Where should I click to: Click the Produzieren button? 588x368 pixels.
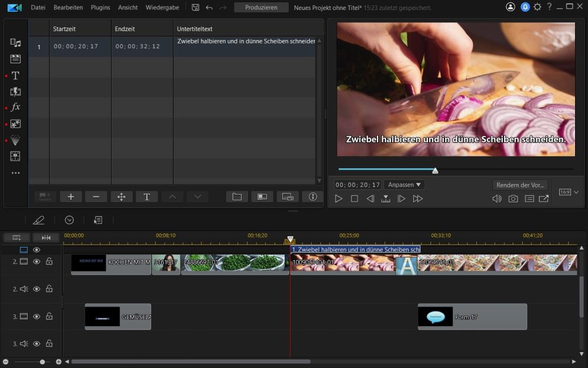tap(262, 8)
